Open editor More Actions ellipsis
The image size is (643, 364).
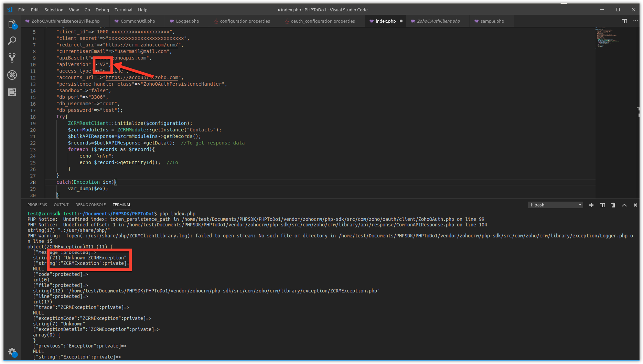pos(635,21)
